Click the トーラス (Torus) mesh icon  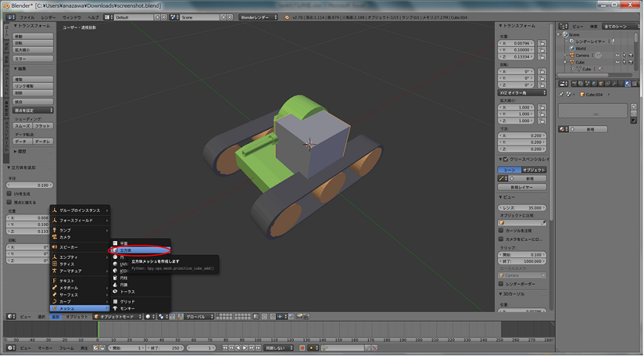[114, 291]
